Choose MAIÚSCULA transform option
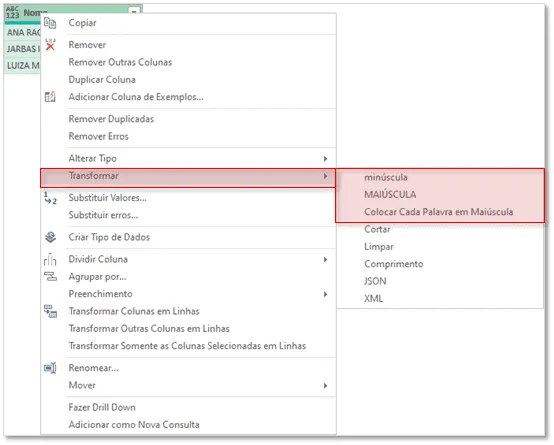Image resolution: width=554 pixels, height=445 pixels. coord(390,194)
